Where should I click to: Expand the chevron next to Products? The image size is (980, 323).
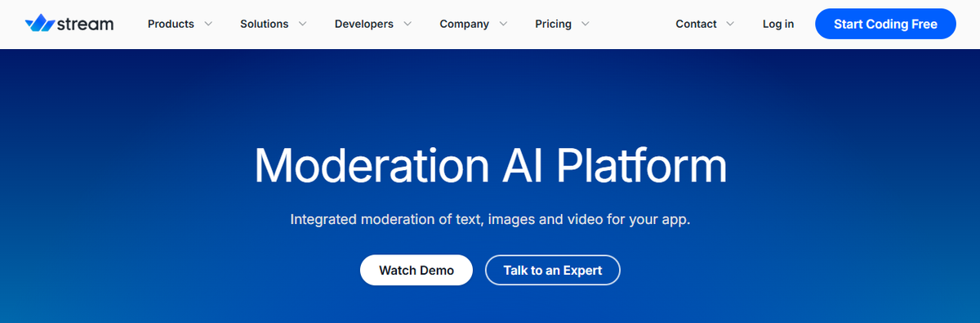pyautogui.click(x=207, y=24)
